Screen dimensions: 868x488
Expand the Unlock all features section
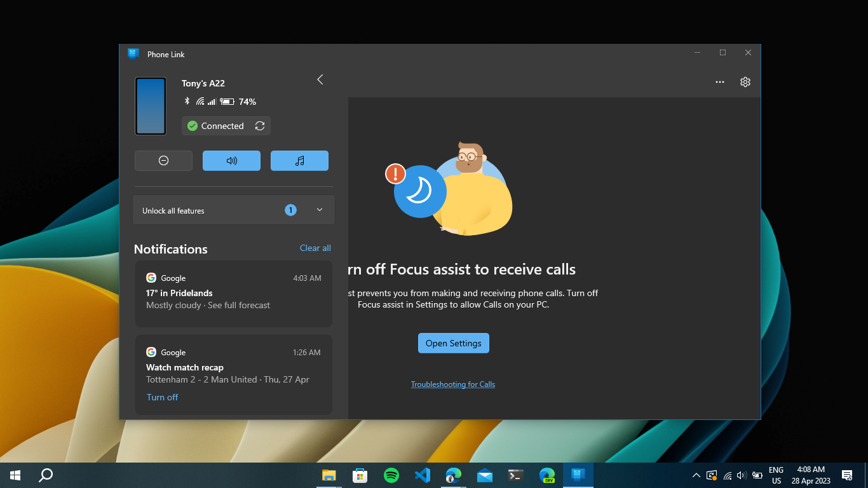234,210
